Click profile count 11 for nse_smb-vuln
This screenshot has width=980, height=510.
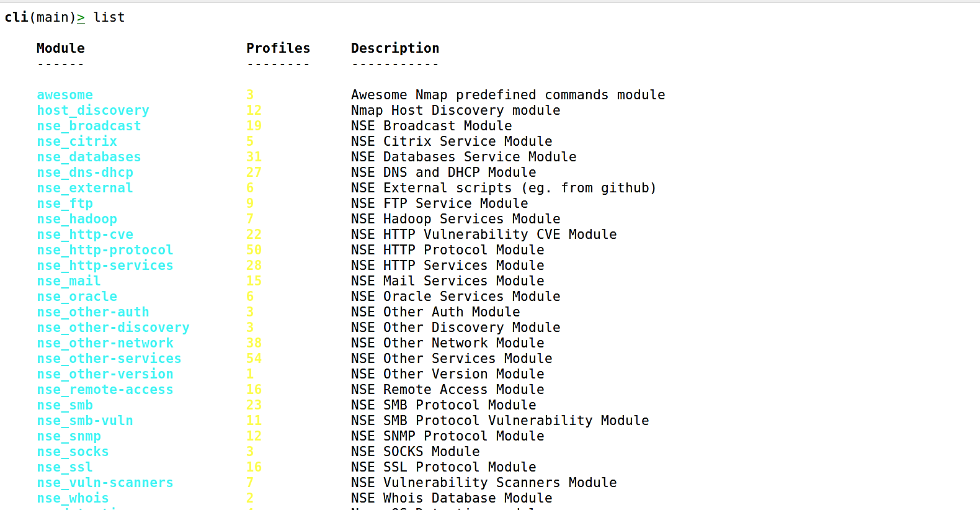[x=254, y=421]
